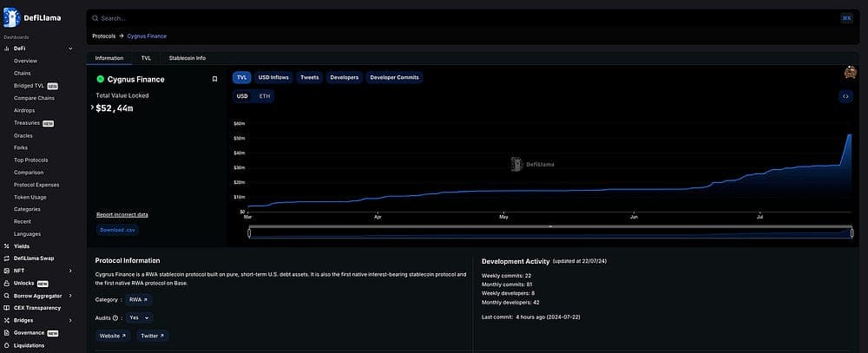Image resolution: width=868 pixels, height=353 pixels.
Task: Open Compare Chains in the sidebar
Action: 34,98
